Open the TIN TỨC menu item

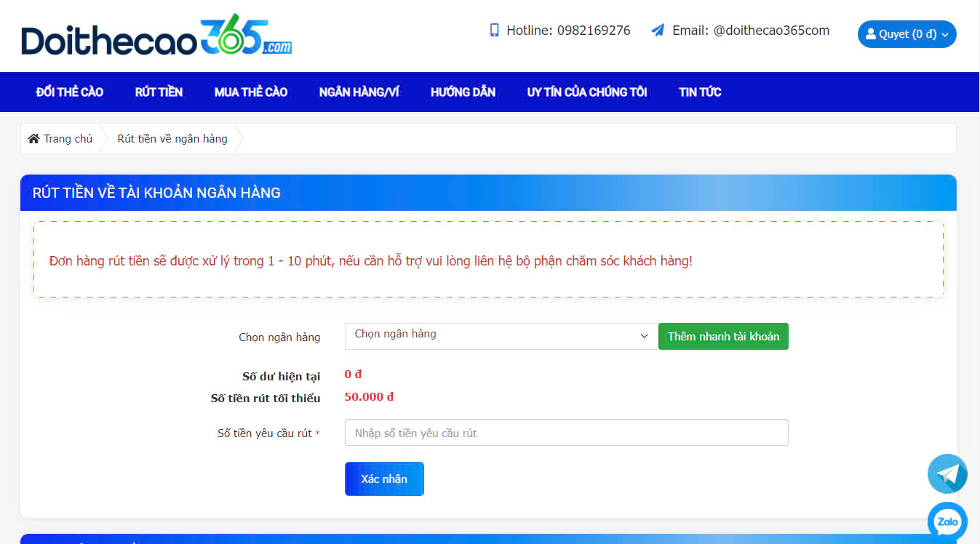[x=700, y=92]
